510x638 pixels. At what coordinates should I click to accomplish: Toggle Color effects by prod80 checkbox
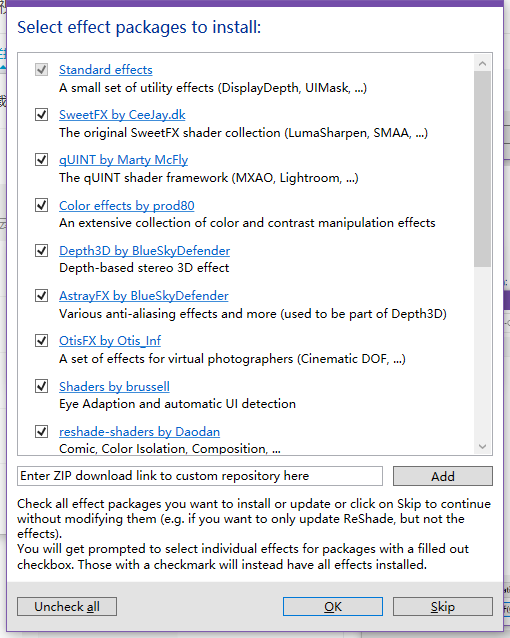(x=42, y=205)
